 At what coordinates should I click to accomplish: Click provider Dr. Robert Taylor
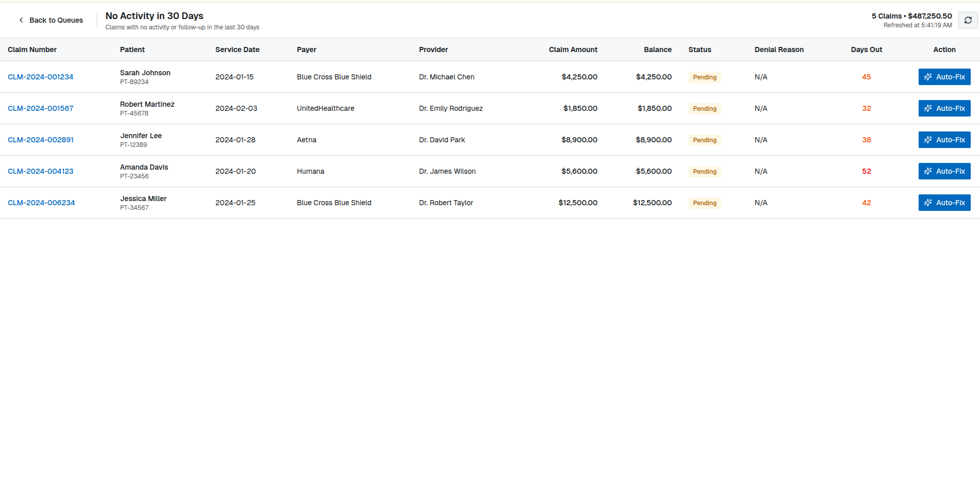(446, 203)
